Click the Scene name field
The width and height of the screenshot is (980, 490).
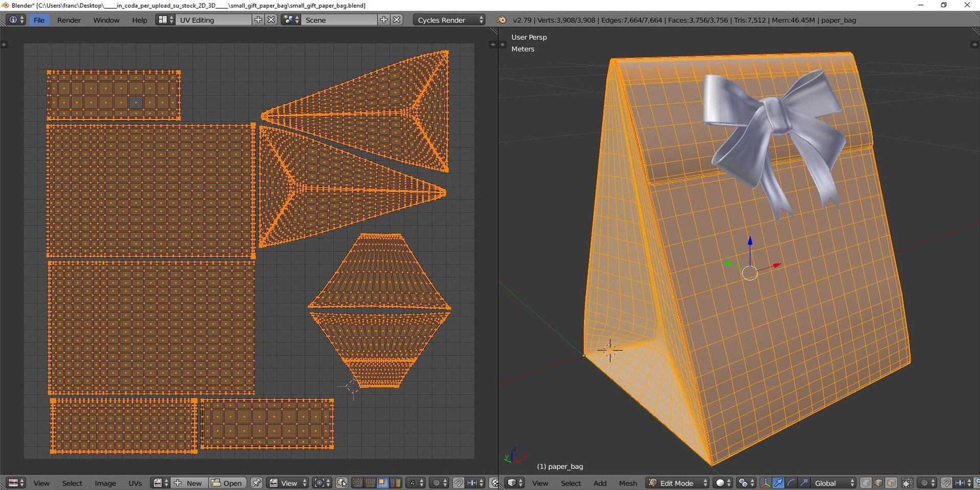point(339,20)
